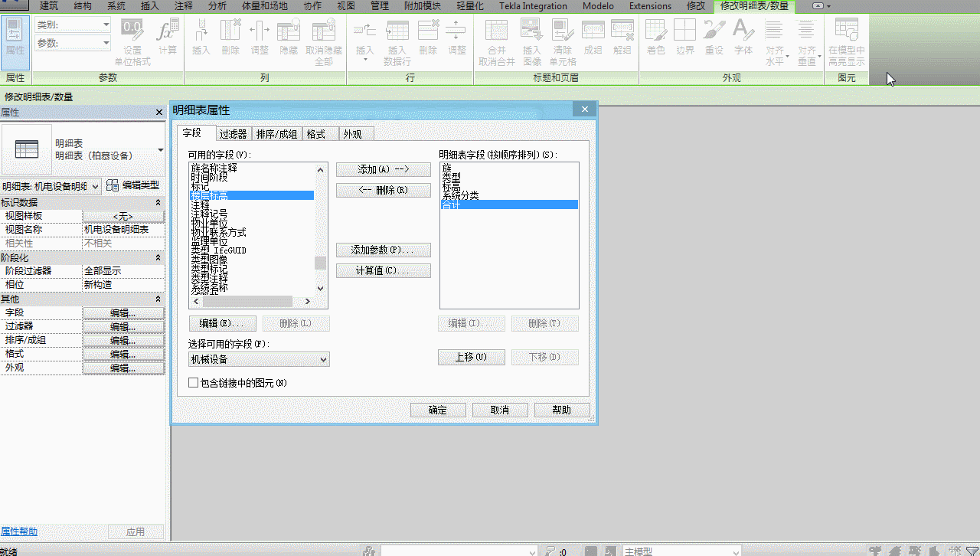Image resolution: width=980 pixels, height=556 pixels.
Task: Collapse the 阶段化 section
Action: pos(158,258)
